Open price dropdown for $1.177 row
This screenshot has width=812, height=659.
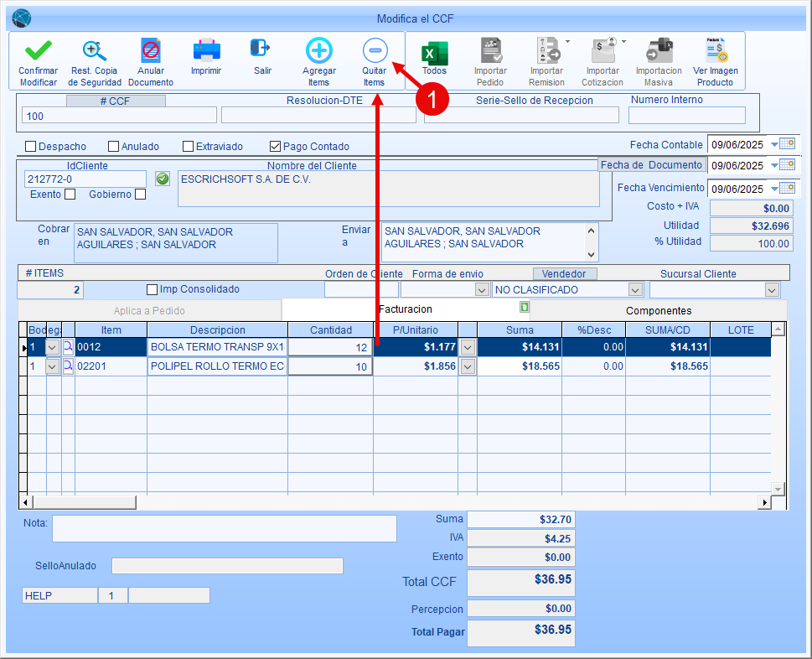[x=468, y=347]
